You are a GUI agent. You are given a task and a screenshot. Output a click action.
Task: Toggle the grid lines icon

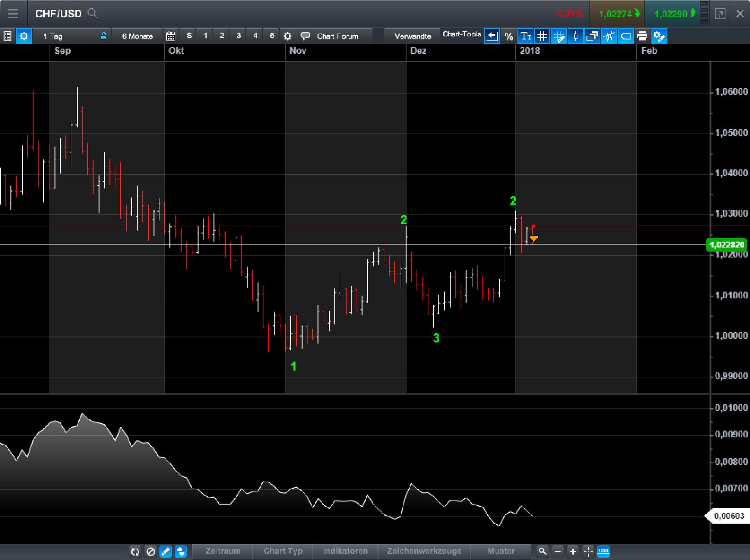(543, 36)
